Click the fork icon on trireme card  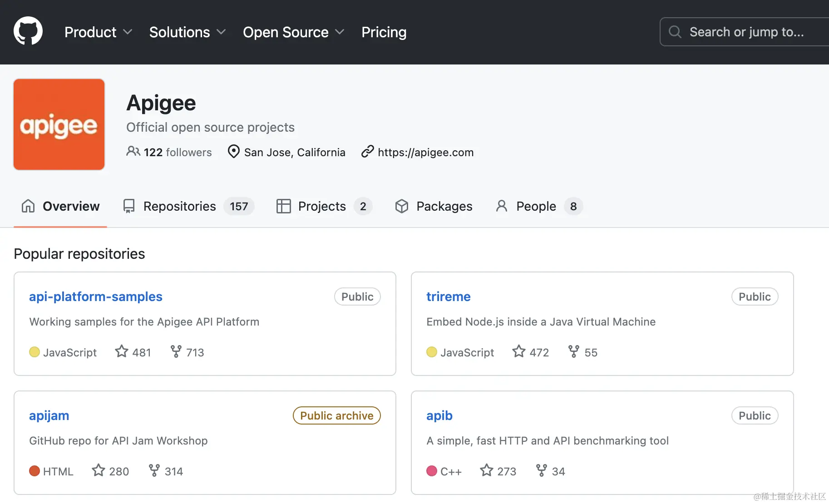click(574, 351)
